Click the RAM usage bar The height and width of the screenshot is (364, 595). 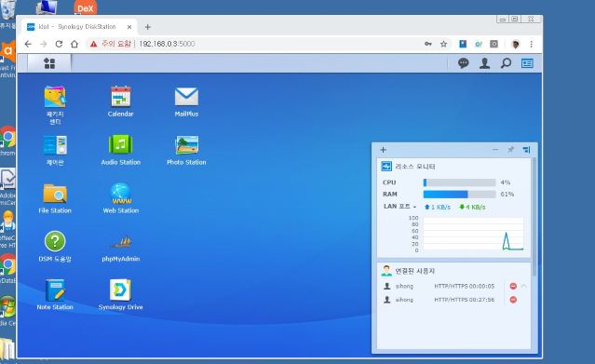click(x=460, y=195)
